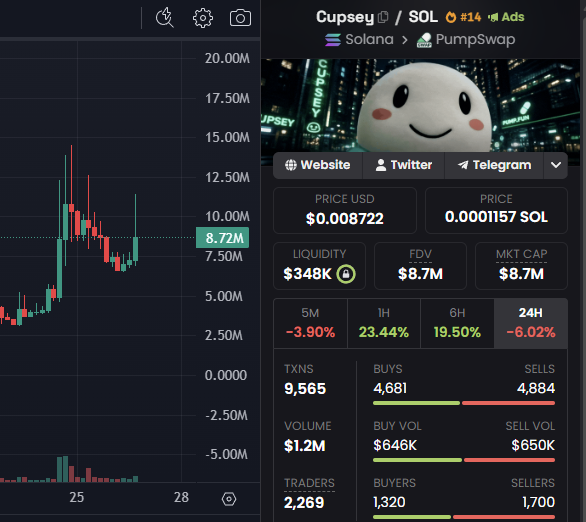The image size is (586, 522).
Task: Click the TRADERS label
Action: 309,483
